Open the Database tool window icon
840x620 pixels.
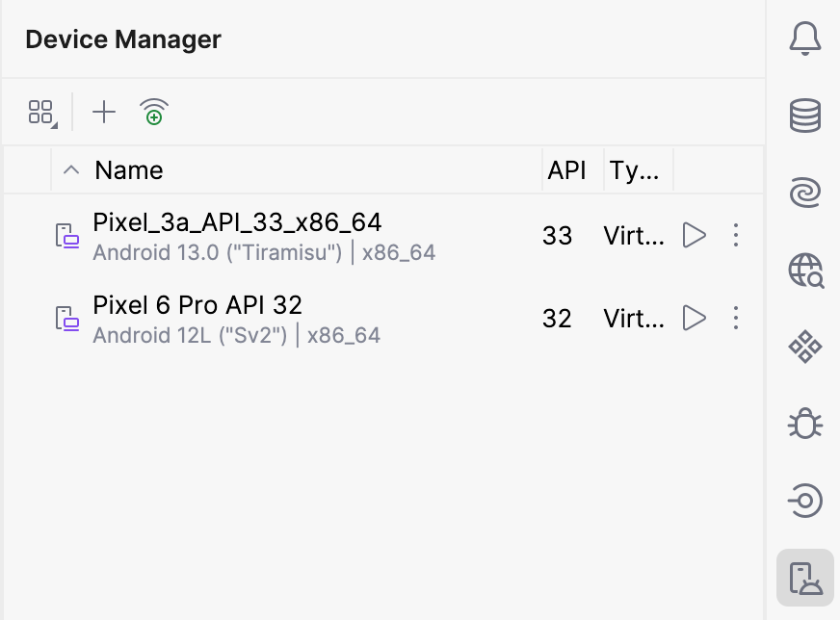804,116
